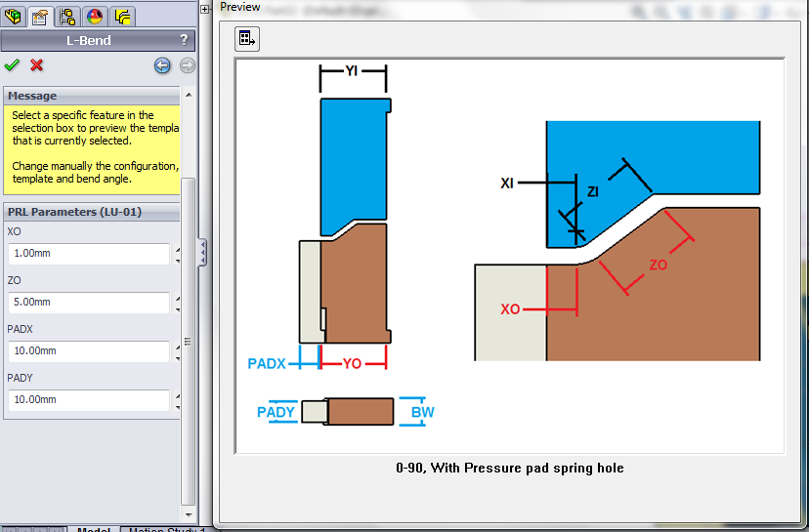Click the Preview window toolbar table icon
Screen dimensions: 809x532
pos(246,38)
